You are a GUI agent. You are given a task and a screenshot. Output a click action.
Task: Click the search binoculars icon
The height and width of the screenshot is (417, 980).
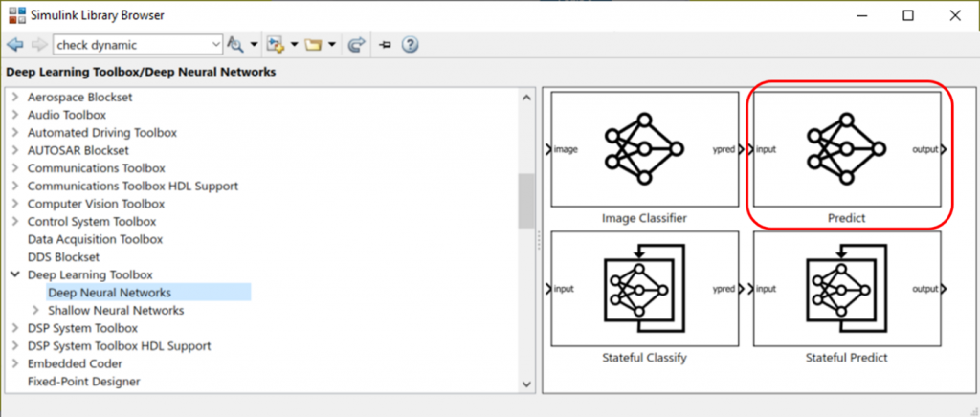(235, 45)
